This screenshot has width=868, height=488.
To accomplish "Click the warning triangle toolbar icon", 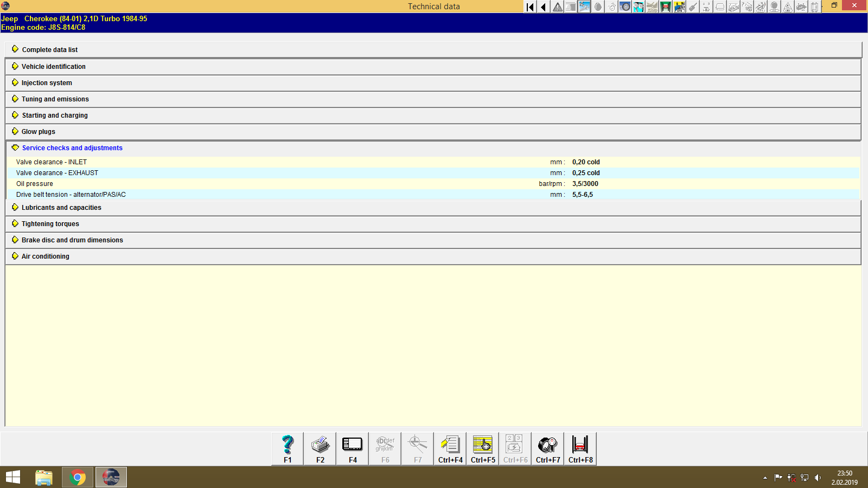I will tap(557, 7).
